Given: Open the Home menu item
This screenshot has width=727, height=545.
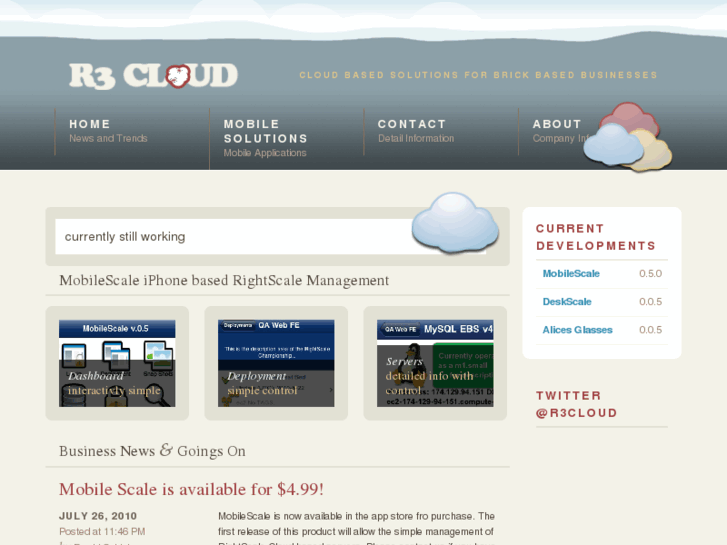Looking at the screenshot, I should 90,124.
